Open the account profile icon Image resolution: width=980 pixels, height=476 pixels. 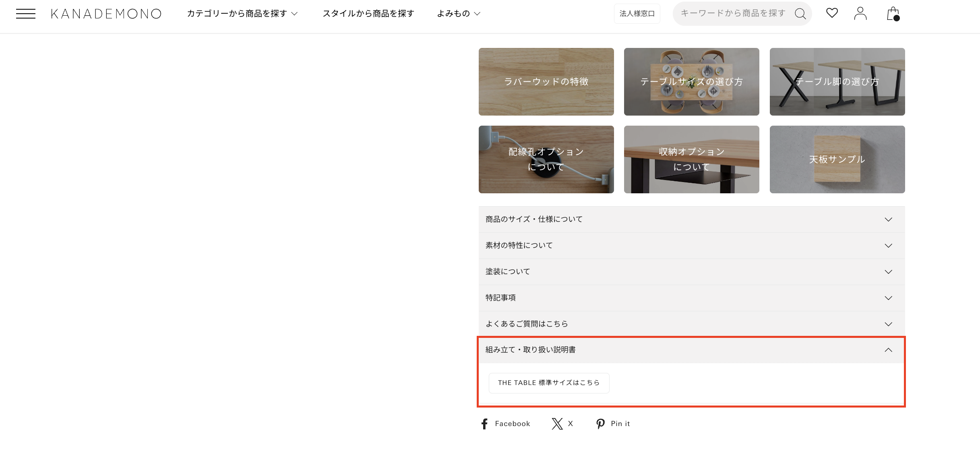[x=860, y=13]
